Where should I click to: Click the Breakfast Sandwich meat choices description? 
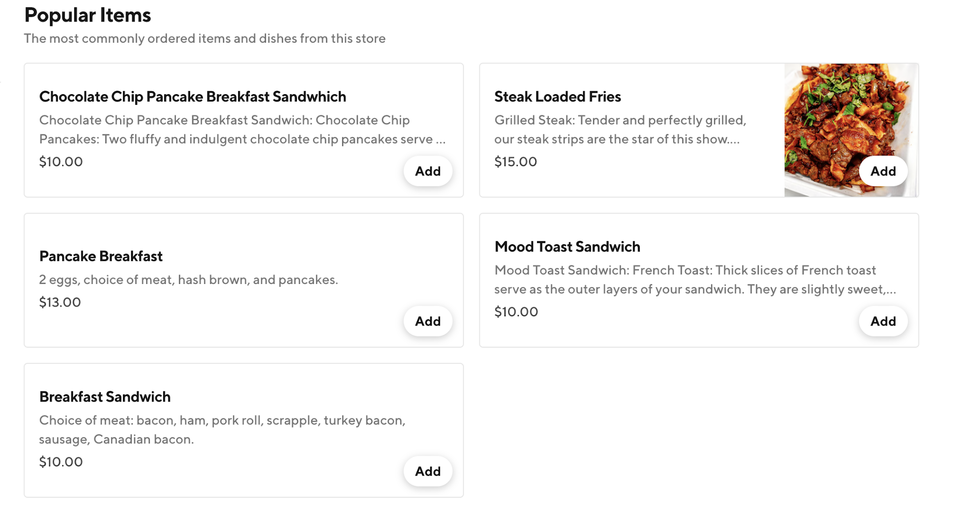pos(221,430)
